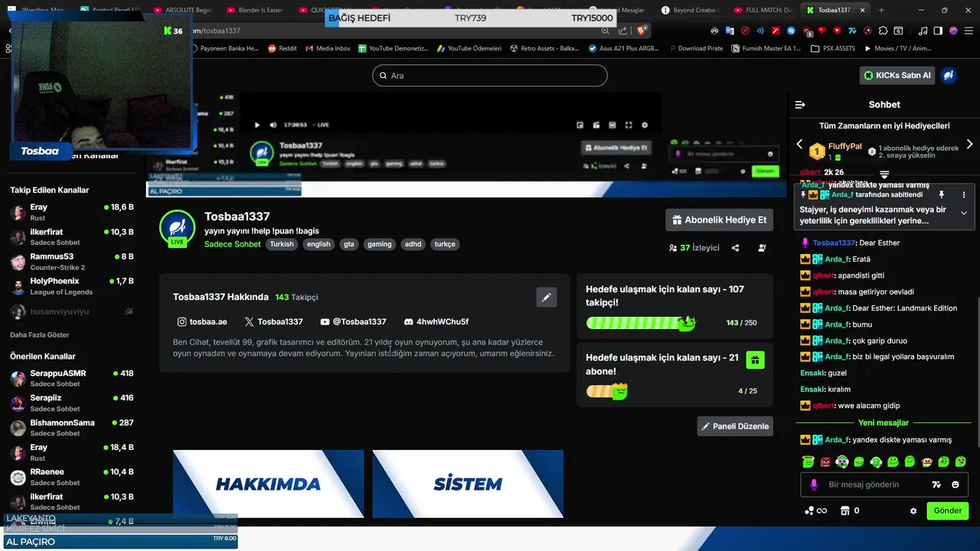
Task: Click the Brave shields icon in address bar
Action: point(642,31)
